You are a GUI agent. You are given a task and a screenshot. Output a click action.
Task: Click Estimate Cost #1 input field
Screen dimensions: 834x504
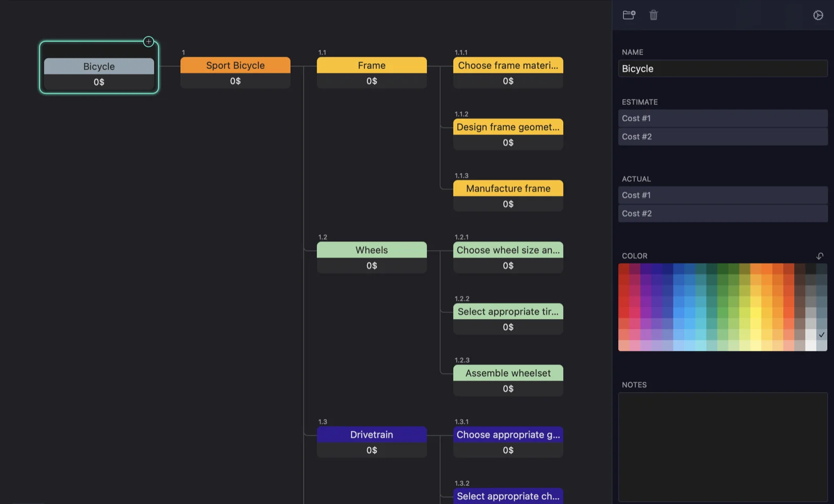[x=722, y=118]
